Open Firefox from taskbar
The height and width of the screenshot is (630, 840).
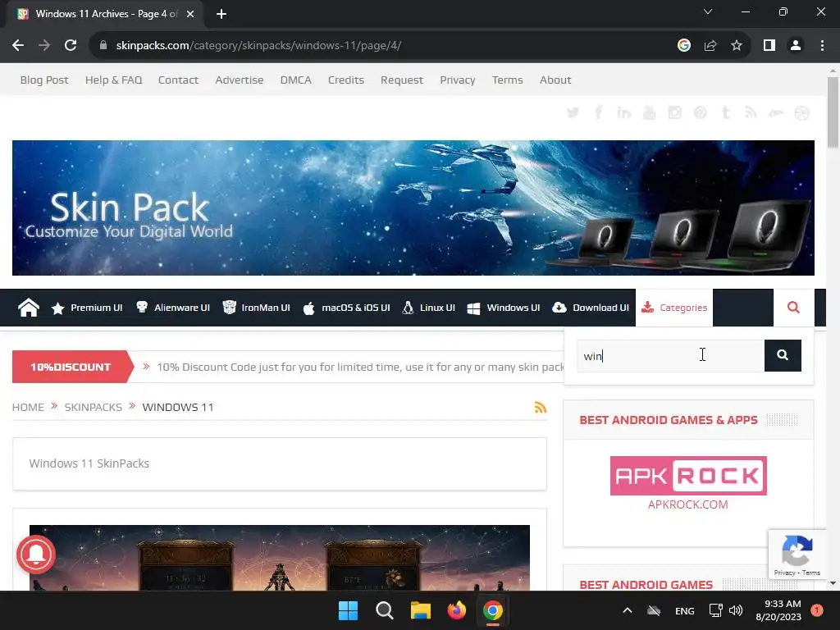[x=456, y=610]
